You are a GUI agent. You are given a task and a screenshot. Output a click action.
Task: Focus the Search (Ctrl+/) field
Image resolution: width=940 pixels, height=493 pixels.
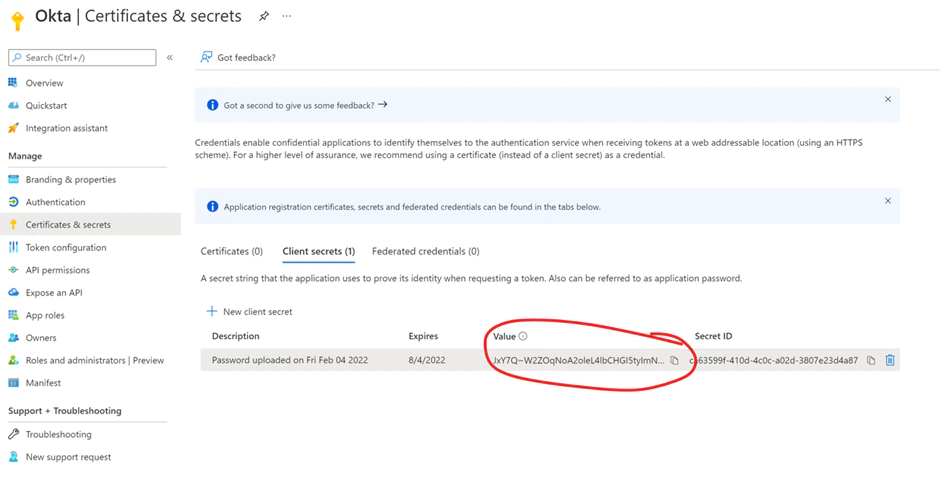pyautogui.click(x=82, y=58)
